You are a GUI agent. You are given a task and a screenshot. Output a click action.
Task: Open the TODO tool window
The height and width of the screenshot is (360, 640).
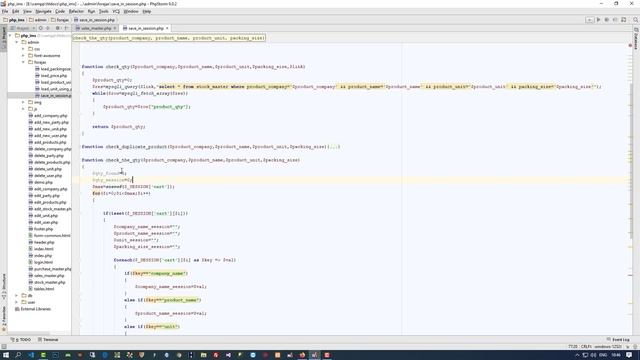pyautogui.click(x=20, y=340)
